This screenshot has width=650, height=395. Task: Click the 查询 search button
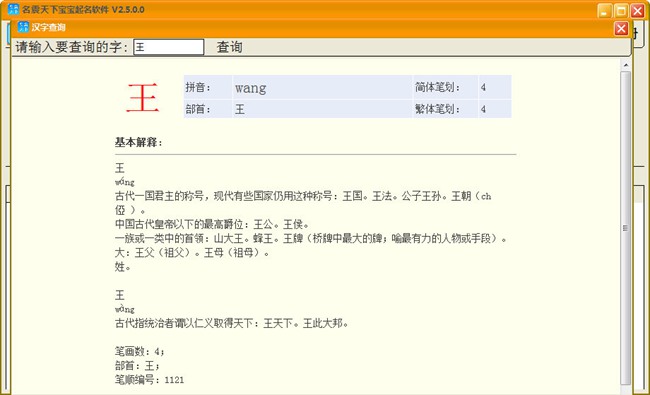point(229,47)
